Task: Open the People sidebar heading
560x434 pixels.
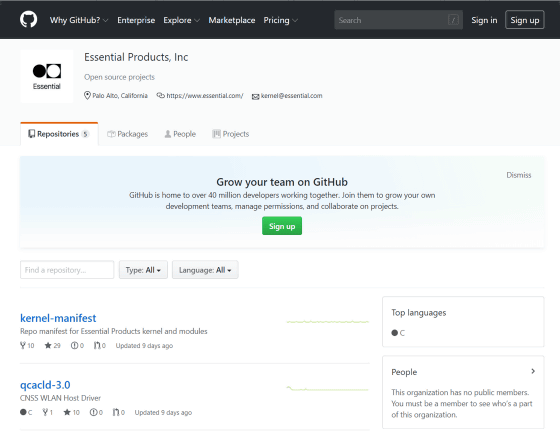Action: pyautogui.click(x=404, y=372)
